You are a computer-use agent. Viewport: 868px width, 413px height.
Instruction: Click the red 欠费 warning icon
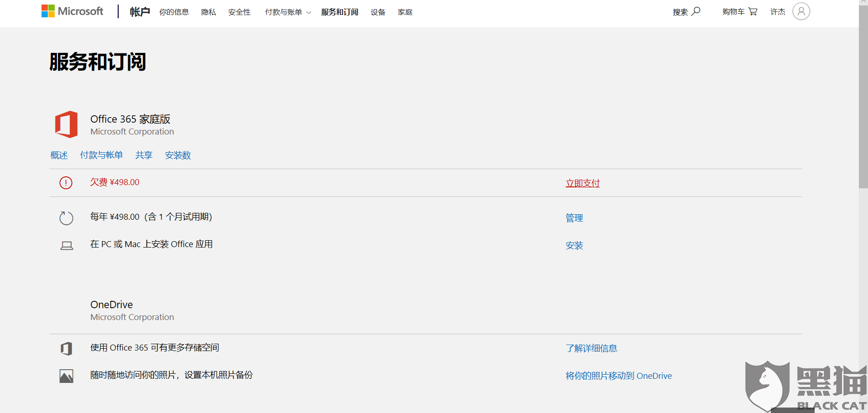click(66, 182)
